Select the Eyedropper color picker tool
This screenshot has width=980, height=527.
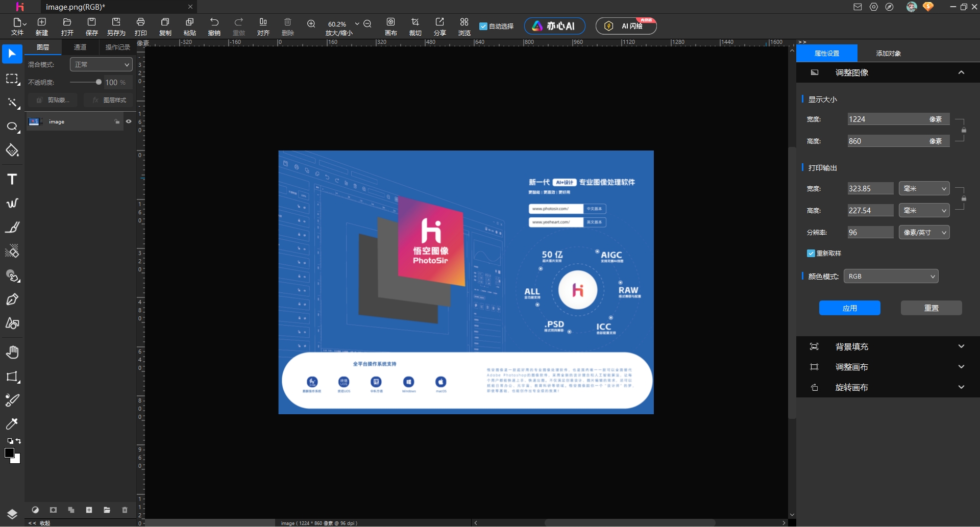coord(12,424)
